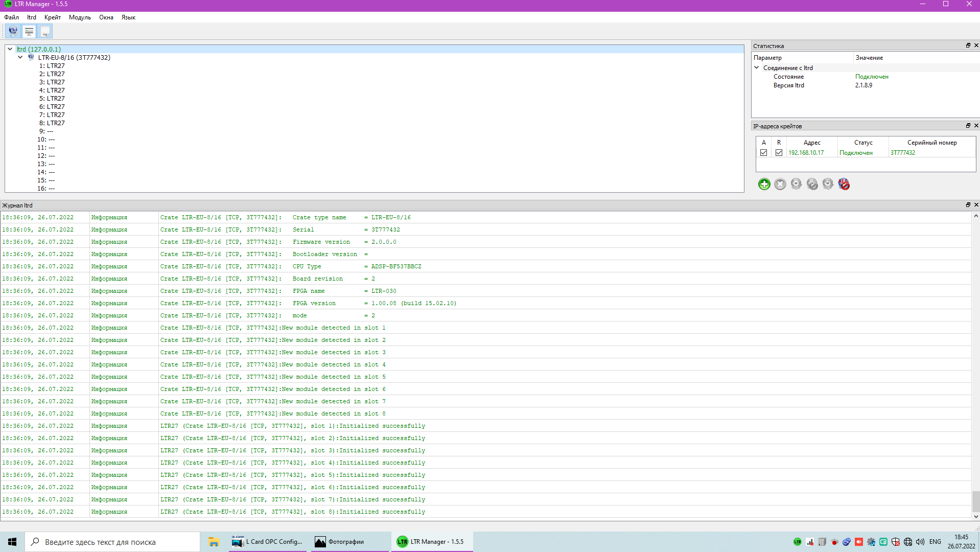Open the Модуль menu
This screenshot has width=980, height=552.
pyautogui.click(x=80, y=17)
